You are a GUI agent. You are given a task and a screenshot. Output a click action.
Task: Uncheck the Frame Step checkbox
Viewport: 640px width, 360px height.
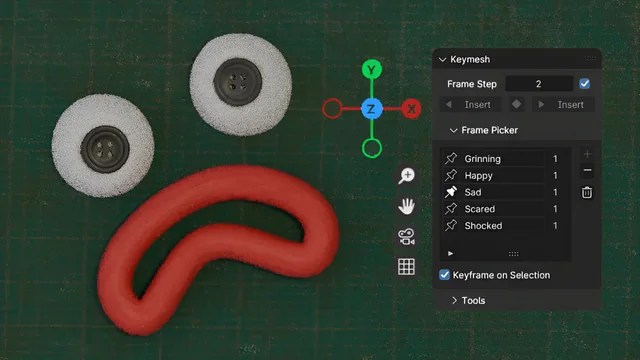click(x=584, y=84)
